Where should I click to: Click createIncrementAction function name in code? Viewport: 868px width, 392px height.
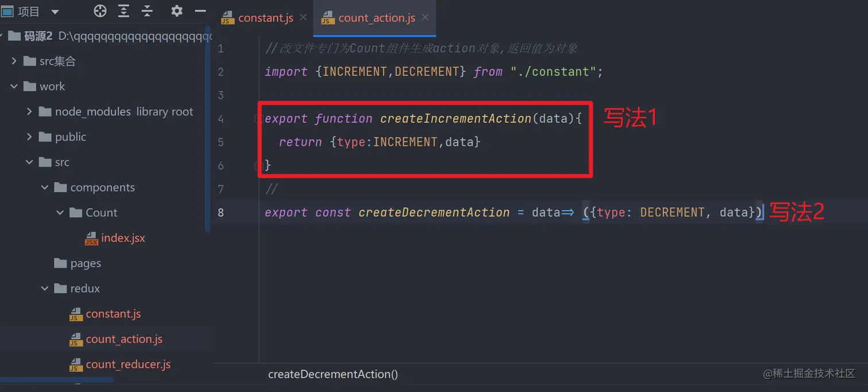point(456,118)
